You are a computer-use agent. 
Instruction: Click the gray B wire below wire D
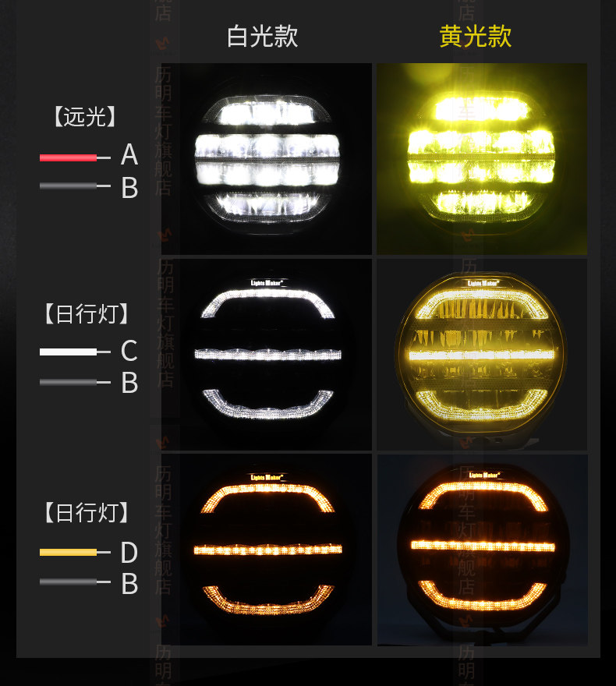tap(75, 582)
